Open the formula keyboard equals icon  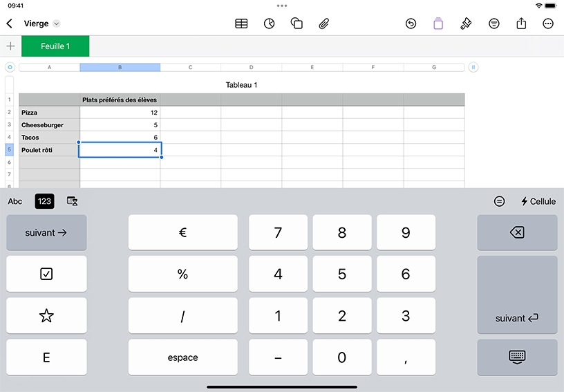(x=499, y=201)
